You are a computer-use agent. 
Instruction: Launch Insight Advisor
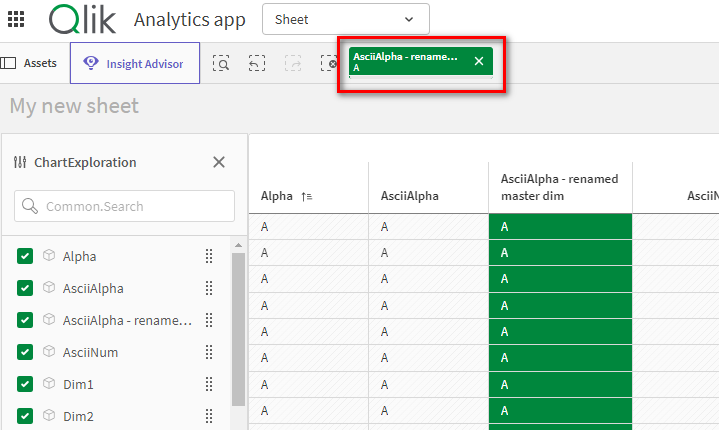[134, 63]
